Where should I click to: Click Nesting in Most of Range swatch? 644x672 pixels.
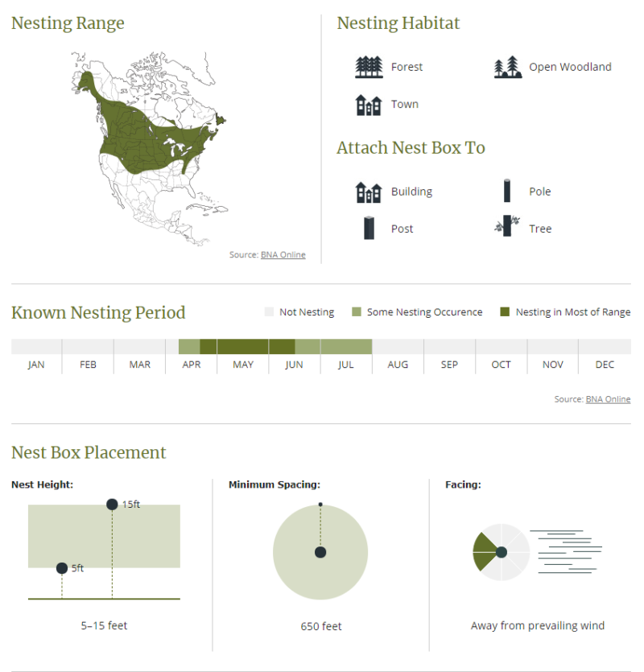tap(505, 311)
